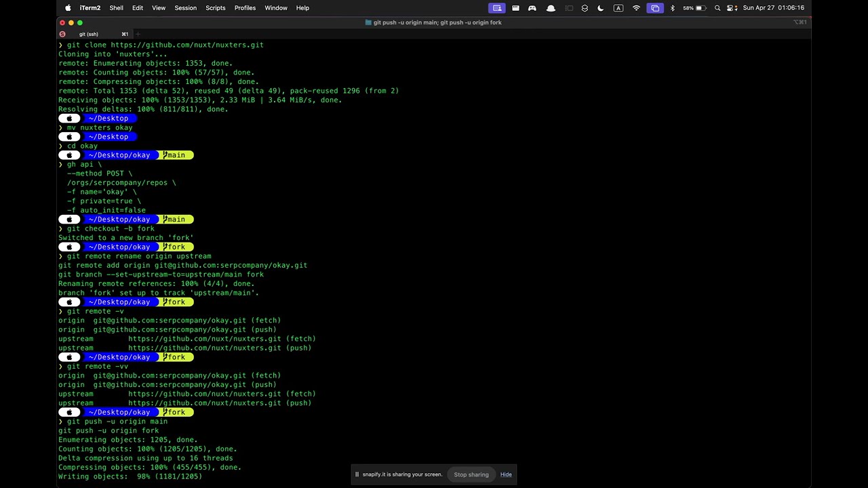Click the 'Receiving objects: 100% (1353/1353)' line
Screen dimensions: 868x488
tap(200, 100)
